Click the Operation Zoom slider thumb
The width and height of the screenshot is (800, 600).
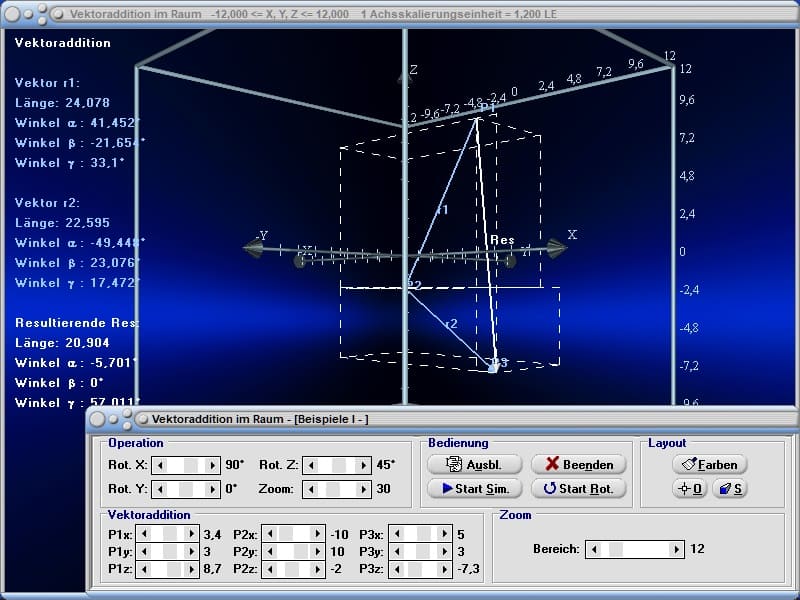pyautogui.click(x=333, y=489)
